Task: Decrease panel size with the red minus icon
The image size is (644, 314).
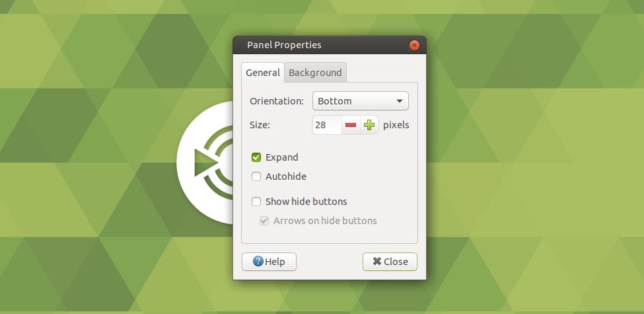Action: [351, 125]
